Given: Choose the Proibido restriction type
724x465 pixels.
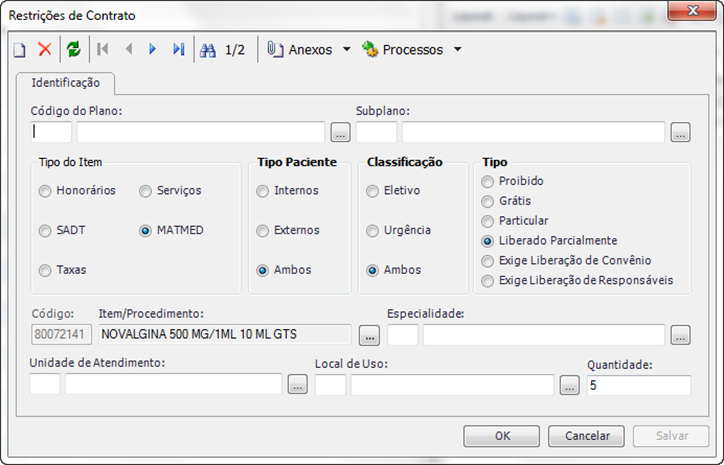Looking at the screenshot, I should (488, 181).
